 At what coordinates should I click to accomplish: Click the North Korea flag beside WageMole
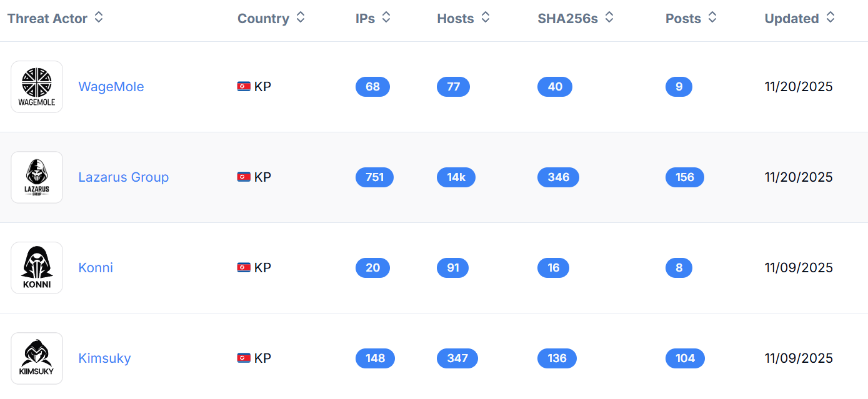pos(243,87)
